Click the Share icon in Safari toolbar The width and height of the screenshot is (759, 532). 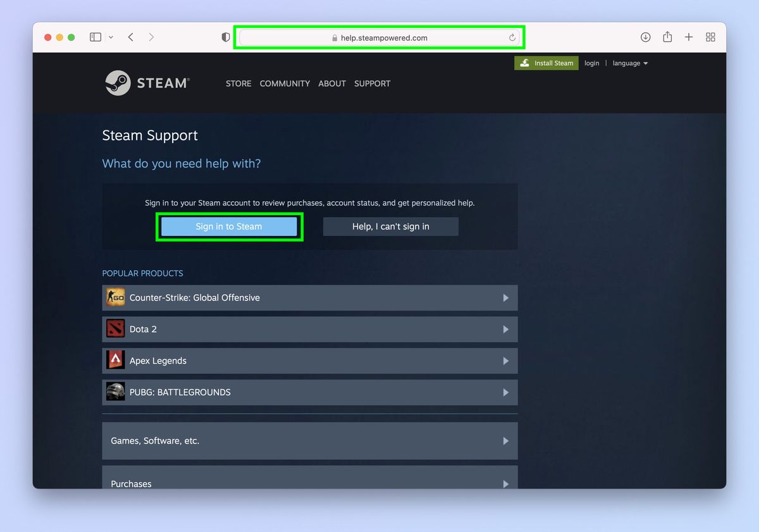[x=667, y=37]
